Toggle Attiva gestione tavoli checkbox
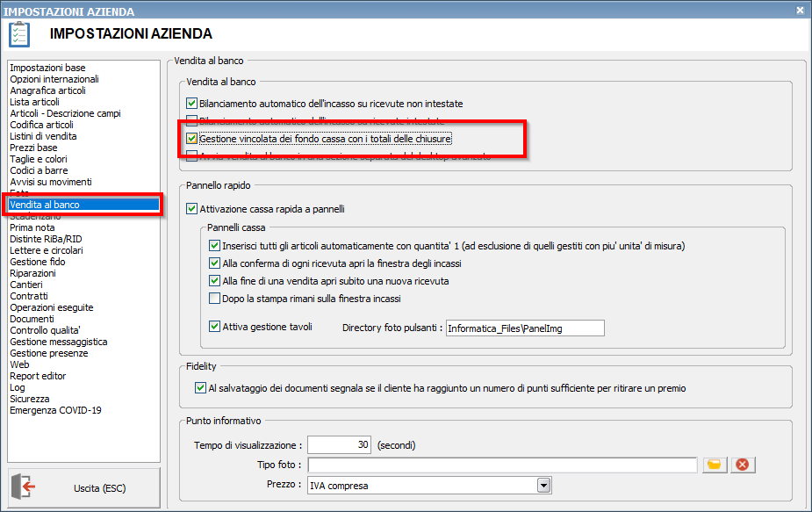This screenshot has width=812, height=512. click(x=215, y=327)
